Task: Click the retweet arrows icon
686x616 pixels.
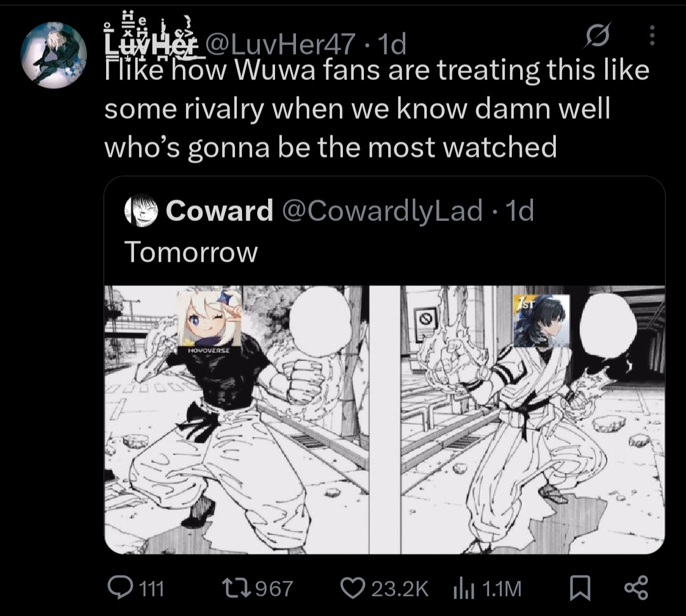Action: click(236, 588)
